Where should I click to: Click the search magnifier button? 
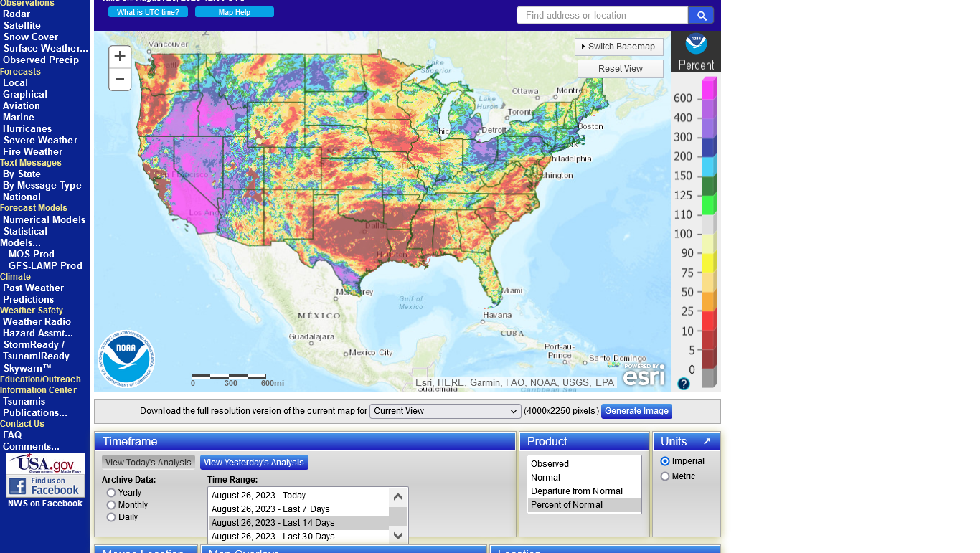coord(701,16)
